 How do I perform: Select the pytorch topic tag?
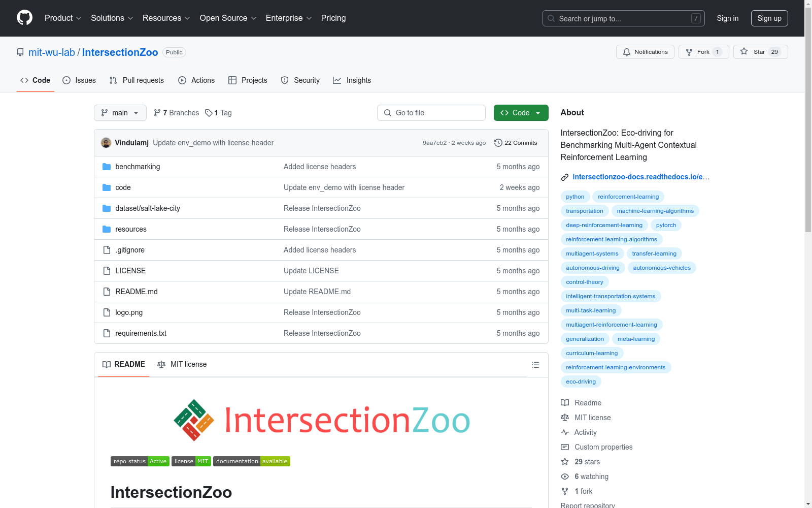pyautogui.click(x=666, y=225)
